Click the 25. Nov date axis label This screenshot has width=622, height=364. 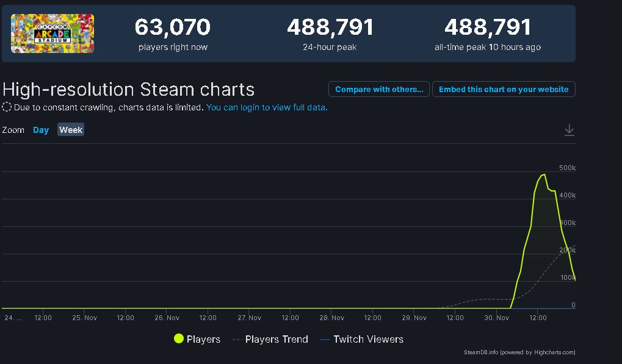tap(85, 318)
